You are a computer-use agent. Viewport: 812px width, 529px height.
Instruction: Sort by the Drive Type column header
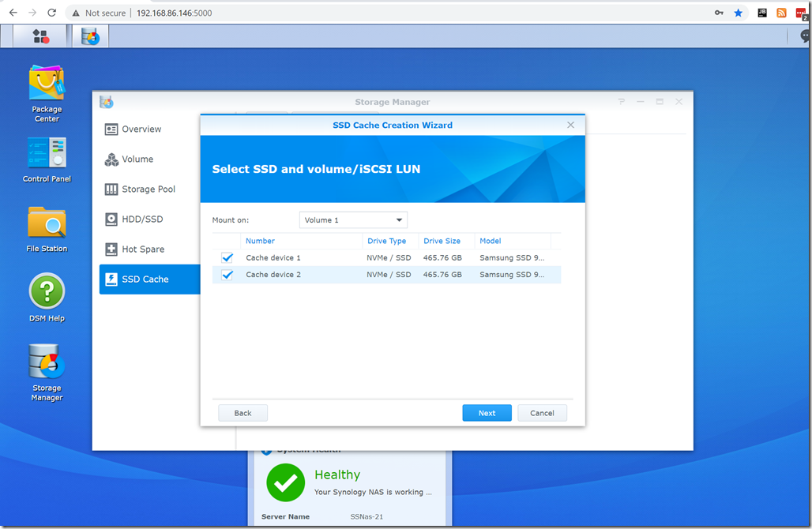[390, 241]
